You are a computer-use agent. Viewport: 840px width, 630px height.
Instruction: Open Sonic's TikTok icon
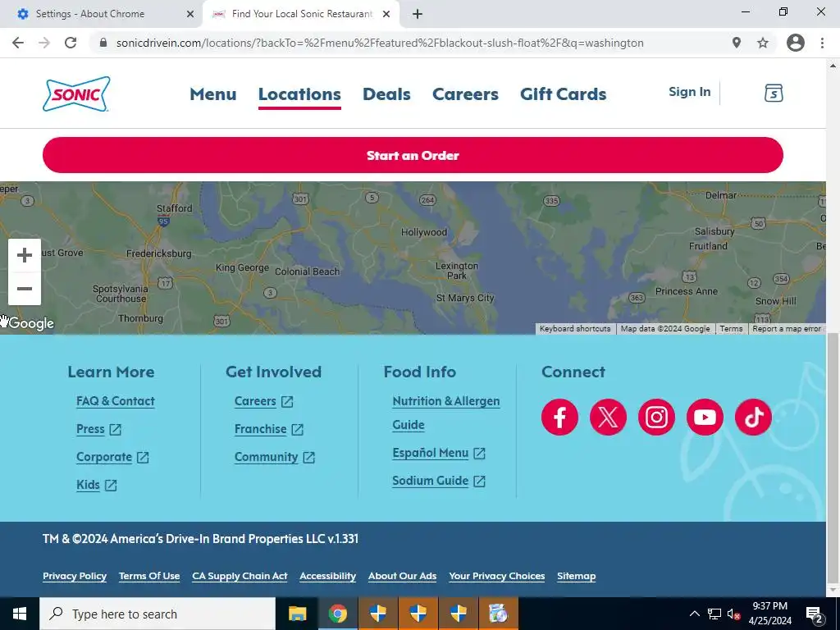point(753,417)
